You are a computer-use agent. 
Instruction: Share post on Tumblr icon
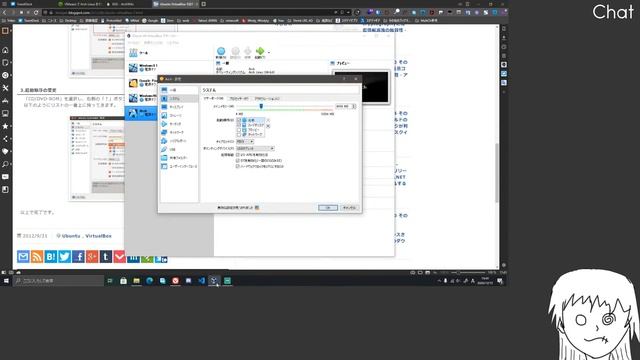pyautogui.click(x=106, y=257)
